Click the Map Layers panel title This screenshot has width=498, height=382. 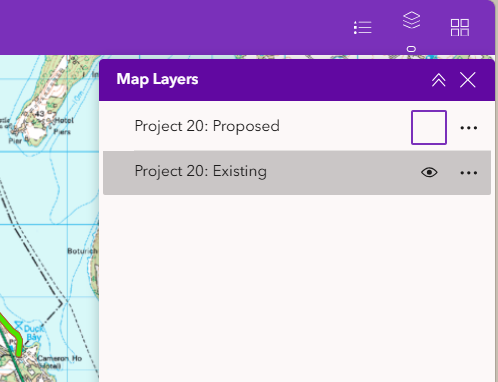click(157, 79)
